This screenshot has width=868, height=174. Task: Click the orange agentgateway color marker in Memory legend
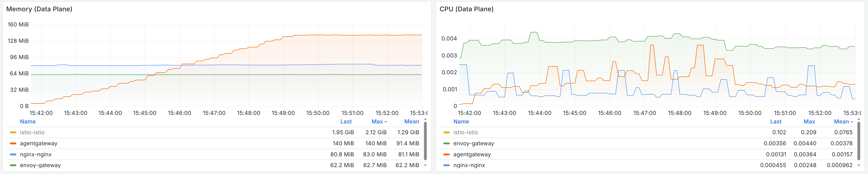coord(13,143)
